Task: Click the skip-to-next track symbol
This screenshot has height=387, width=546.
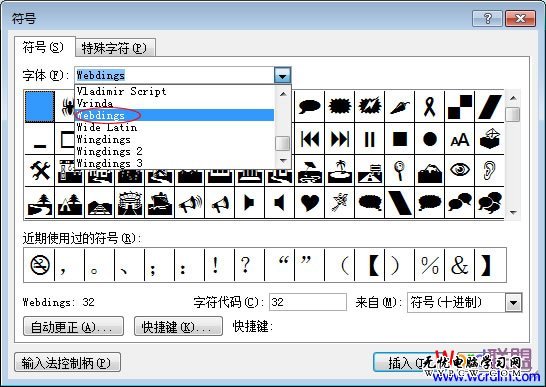Action: pyautogui.click(x=340, y=139)
